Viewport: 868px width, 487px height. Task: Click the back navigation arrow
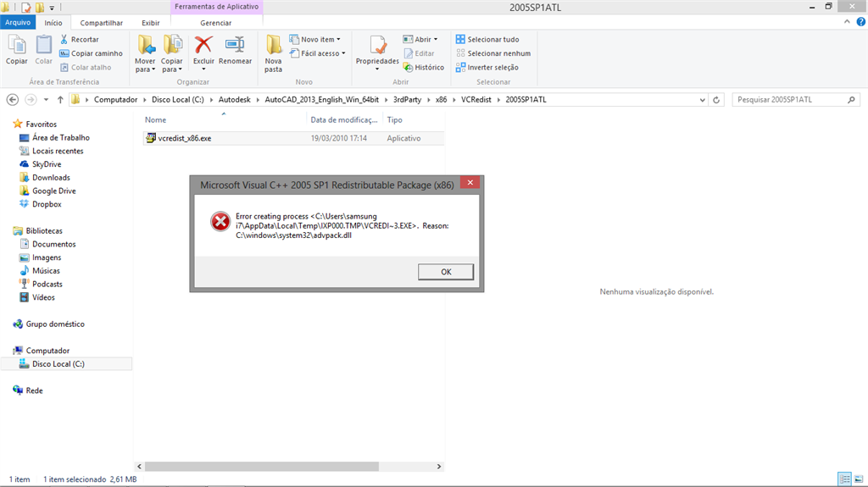click(12, 100)
